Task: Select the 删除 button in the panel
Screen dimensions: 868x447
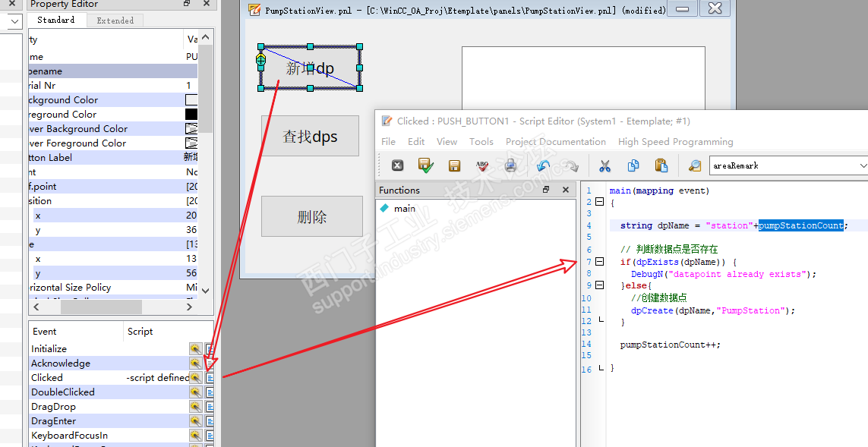Action: click(x=312, y=216)
